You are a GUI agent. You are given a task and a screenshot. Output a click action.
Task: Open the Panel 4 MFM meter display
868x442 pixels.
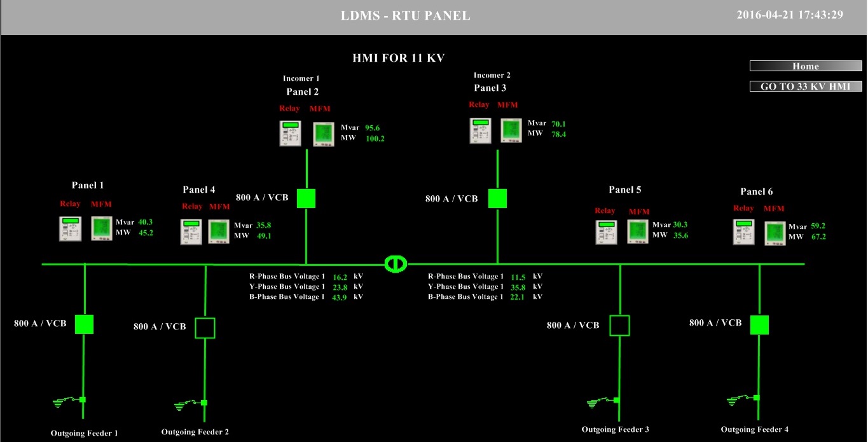tap(219, 231)
